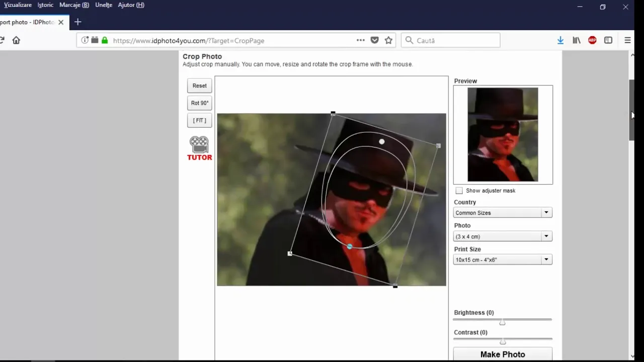
Task: Open the Library icon in the toolbar
Action: [577, 40]
